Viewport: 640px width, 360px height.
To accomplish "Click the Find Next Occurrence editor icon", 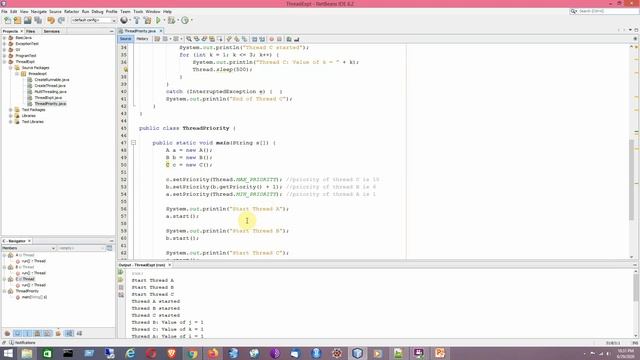I will [204, 39].
